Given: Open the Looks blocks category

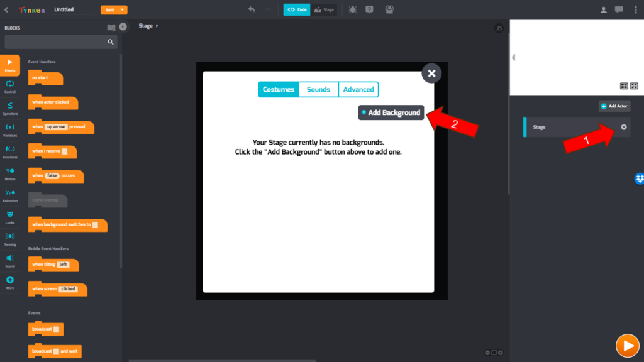Looking at the screenshot, I should click(9, 216).
